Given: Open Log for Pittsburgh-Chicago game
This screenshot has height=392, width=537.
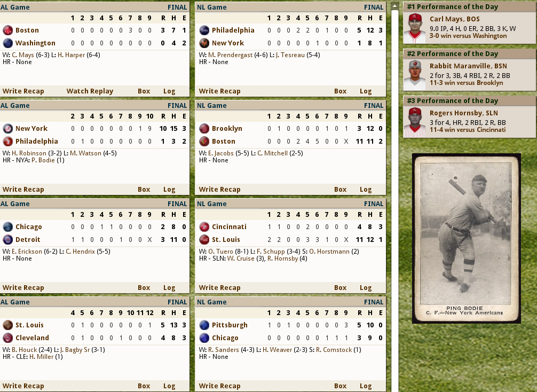Looking at the screenshot, I should point(366,386).
